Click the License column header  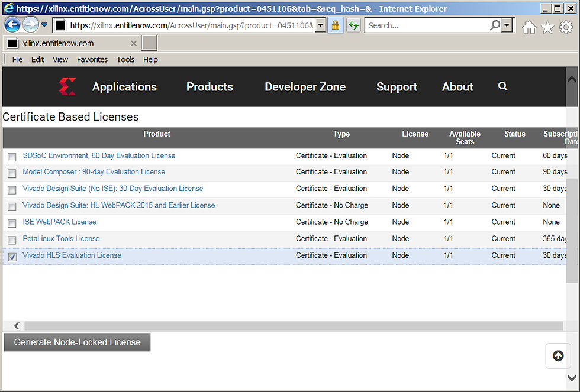pos(415,134)
